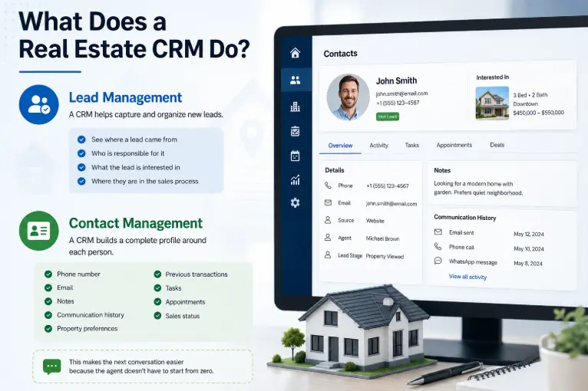Click the person icon beside Lead Stage
Image resolution: width=588 pixels, height=391 pixels.
(x=328, y=255)
